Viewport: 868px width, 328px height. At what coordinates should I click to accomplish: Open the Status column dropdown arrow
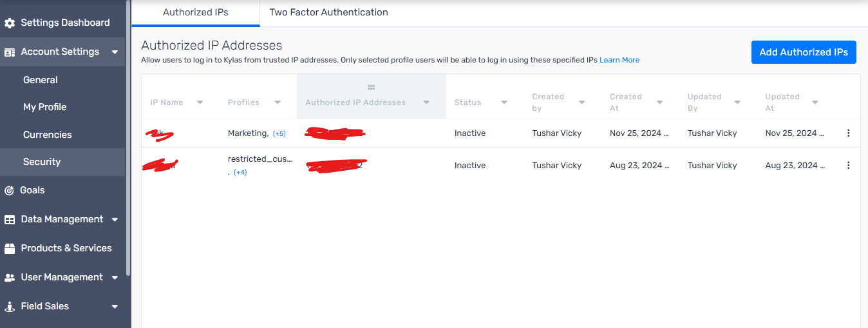coord(504,102)
